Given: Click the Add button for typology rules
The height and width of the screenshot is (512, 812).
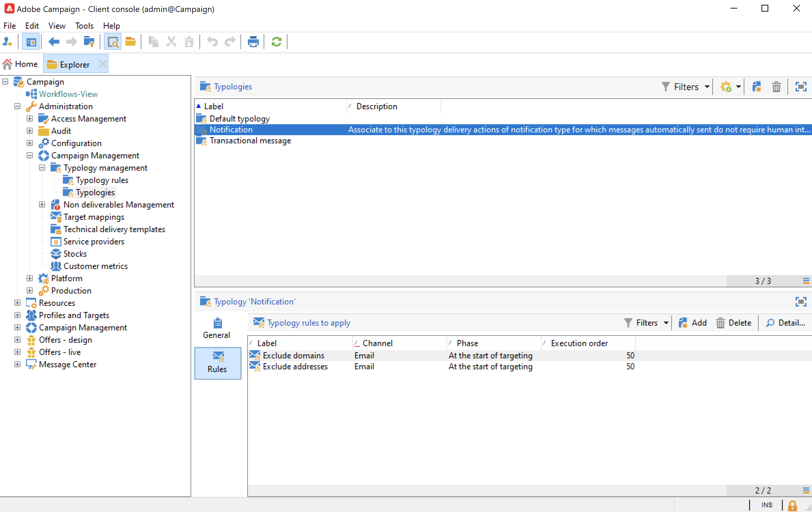Looking at the screenshot, I should [x=692, y=323].
